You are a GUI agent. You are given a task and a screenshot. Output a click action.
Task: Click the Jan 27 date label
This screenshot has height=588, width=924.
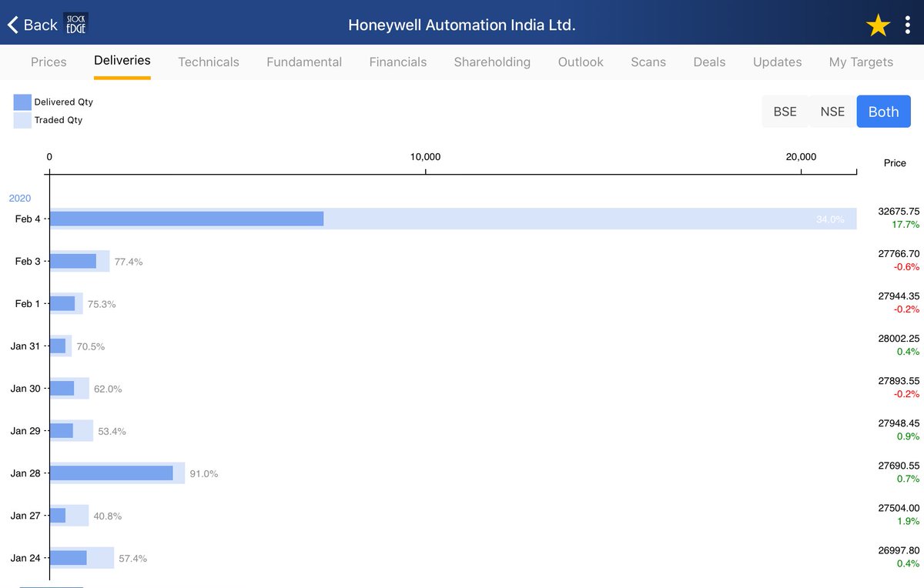[x=25, y=515]
